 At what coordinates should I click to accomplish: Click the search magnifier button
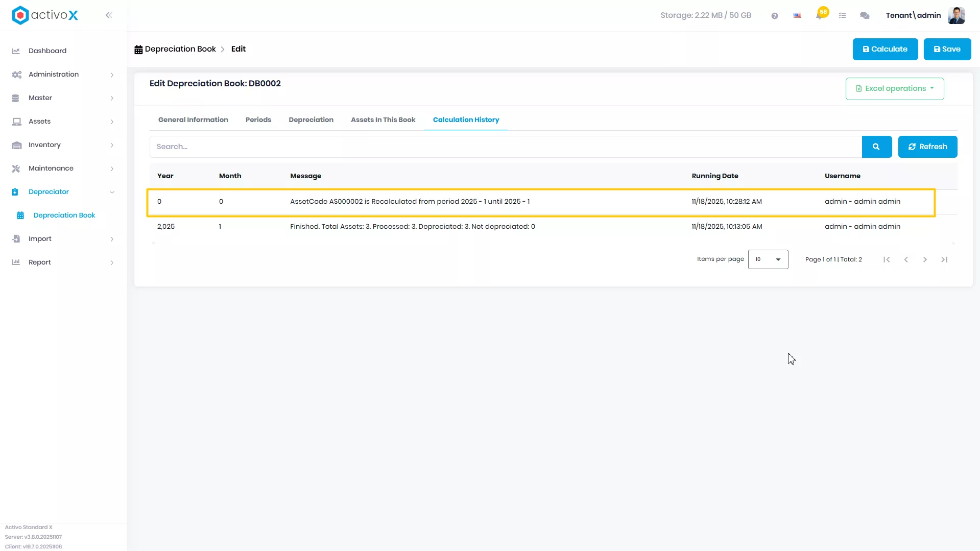876,147
